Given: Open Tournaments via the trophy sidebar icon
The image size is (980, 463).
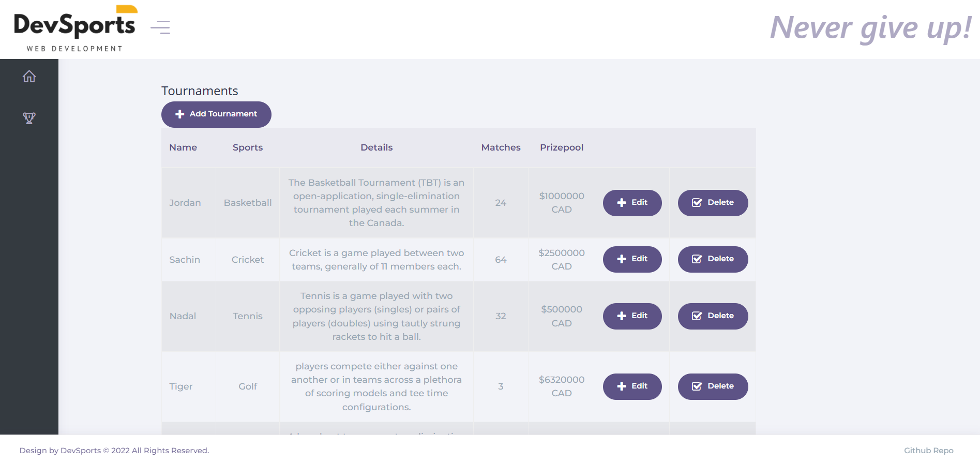Looking at the screenshot, I should [x=29, y=118].
